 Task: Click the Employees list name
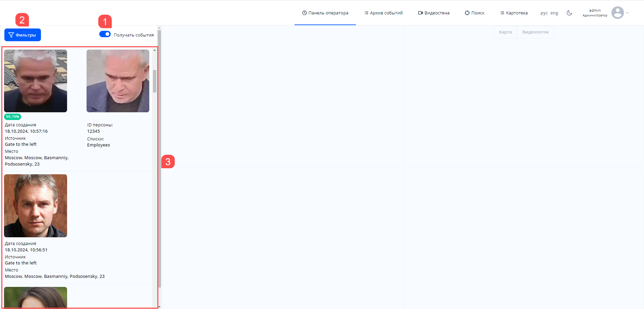(x=99, y=145)
